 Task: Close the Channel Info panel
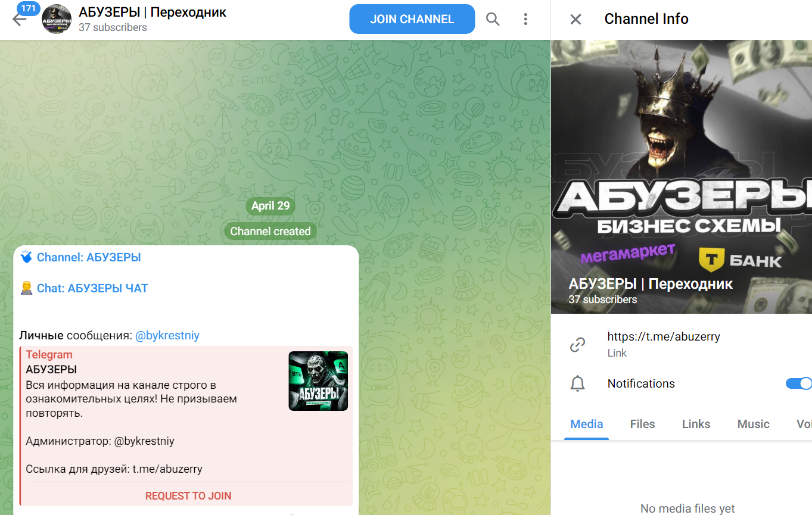[575, 19]
